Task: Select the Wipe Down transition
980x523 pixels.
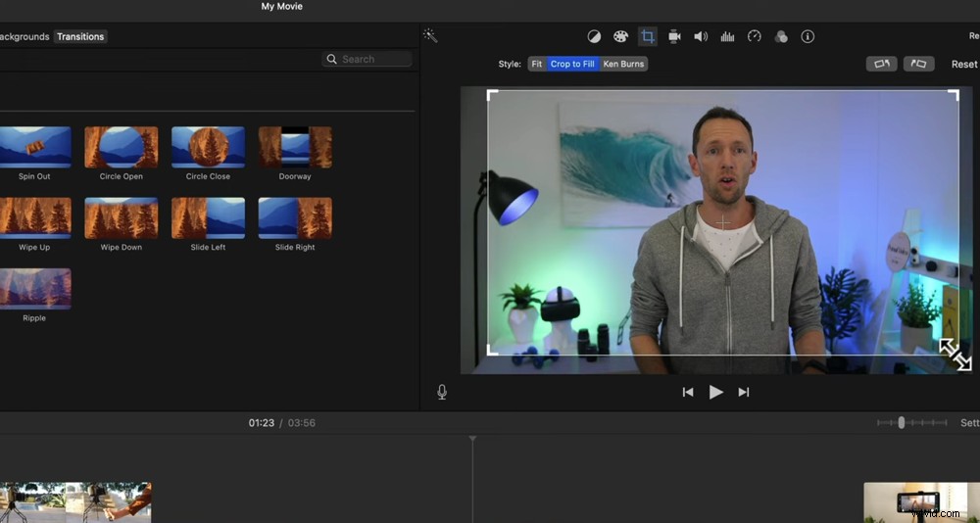Action: pos(122,218)
